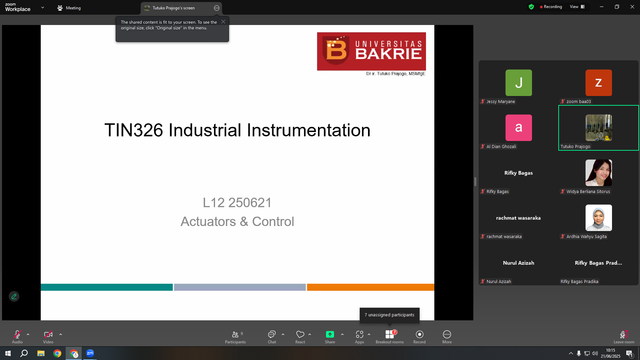
Task: Select Tutuko Prajogo's video tile
Action: click(598, 128)
